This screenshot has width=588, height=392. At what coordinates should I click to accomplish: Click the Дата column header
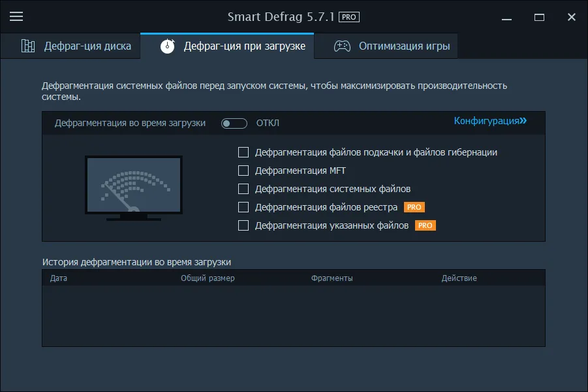[x=59, y=278]
